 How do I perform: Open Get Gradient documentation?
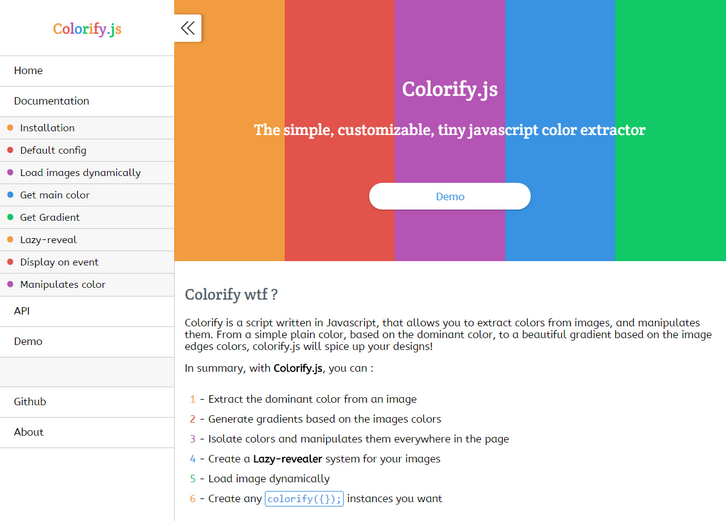click(49, 217)
